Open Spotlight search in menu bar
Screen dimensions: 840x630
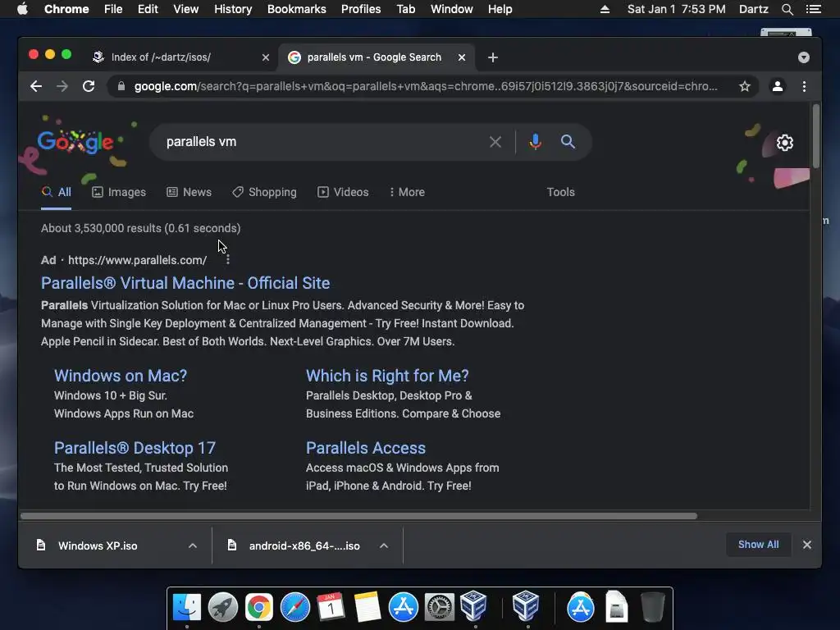click(787, 9)
